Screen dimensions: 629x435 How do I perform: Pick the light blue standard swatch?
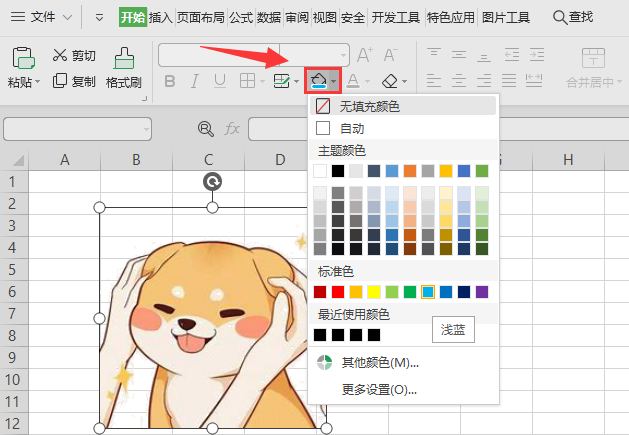(428, 292)
